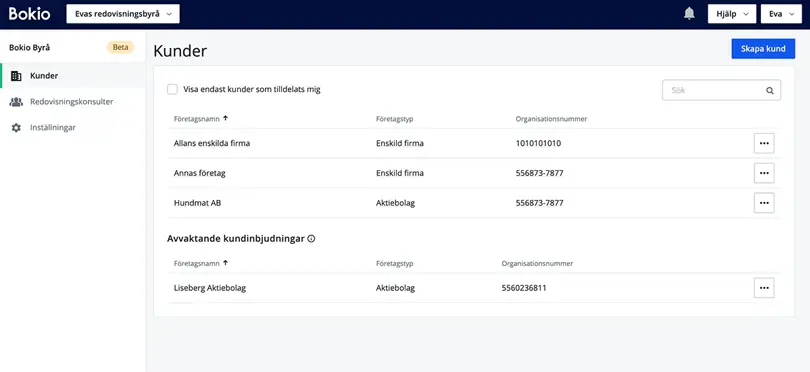Image resolution: width=810 pixels, height=372 pixels.
Task: Click the Skapa kund button
Action: (x=763, y=49)
